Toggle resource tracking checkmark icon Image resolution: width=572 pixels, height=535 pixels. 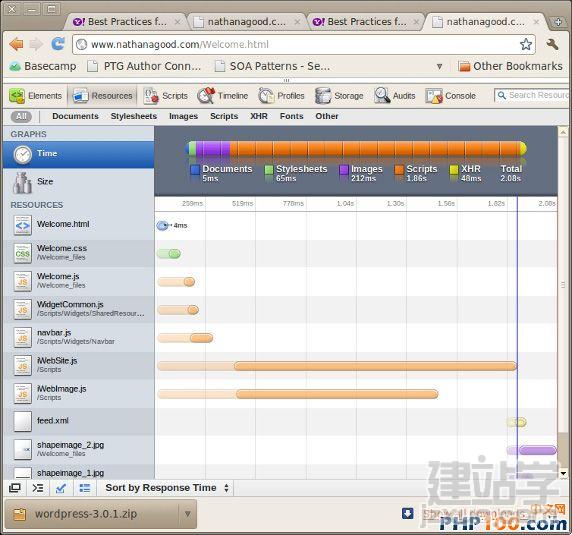tap(61, 488)
